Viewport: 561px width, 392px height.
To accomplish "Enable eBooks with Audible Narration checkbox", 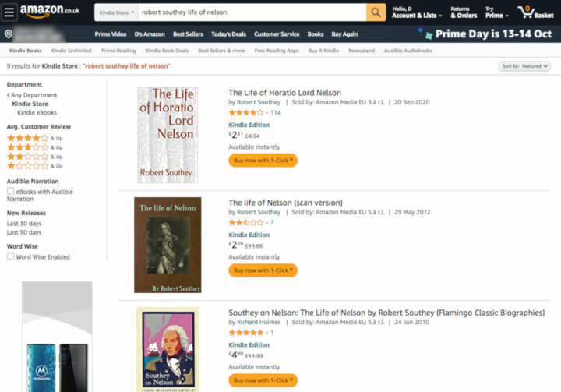I will [10, 192].
